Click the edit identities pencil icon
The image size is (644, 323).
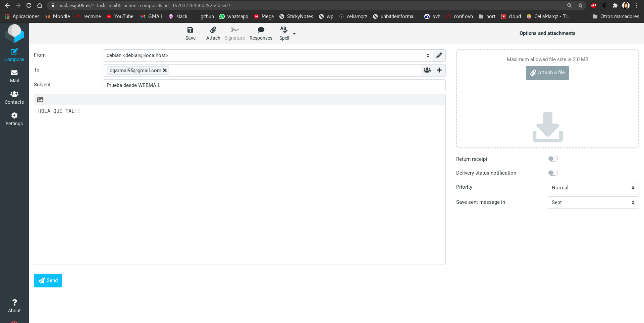(x=439, y=55)
